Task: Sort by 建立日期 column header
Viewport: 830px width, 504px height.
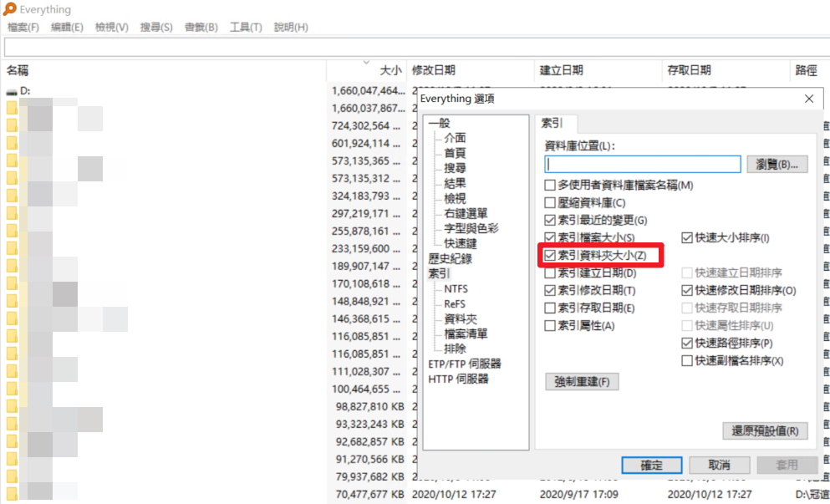Action: point(598,70)
